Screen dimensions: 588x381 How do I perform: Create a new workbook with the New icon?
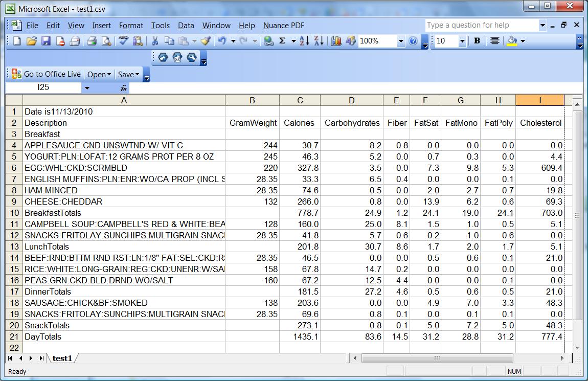(x=17, y=41)
